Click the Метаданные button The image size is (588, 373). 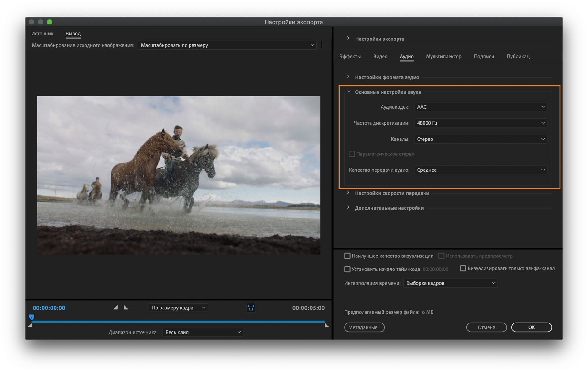364,327
